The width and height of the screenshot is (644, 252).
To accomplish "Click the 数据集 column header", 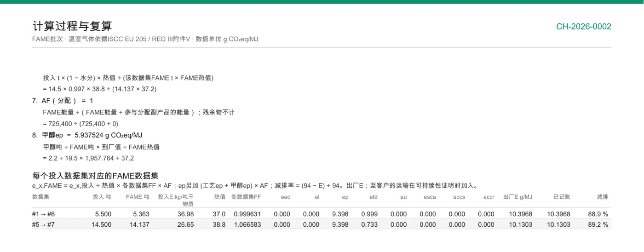I will (41, 197).
